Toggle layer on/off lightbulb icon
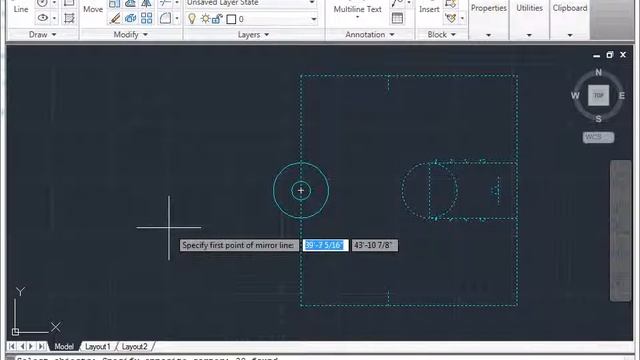This screenshot has width=640, height=360. pos(192,19)
